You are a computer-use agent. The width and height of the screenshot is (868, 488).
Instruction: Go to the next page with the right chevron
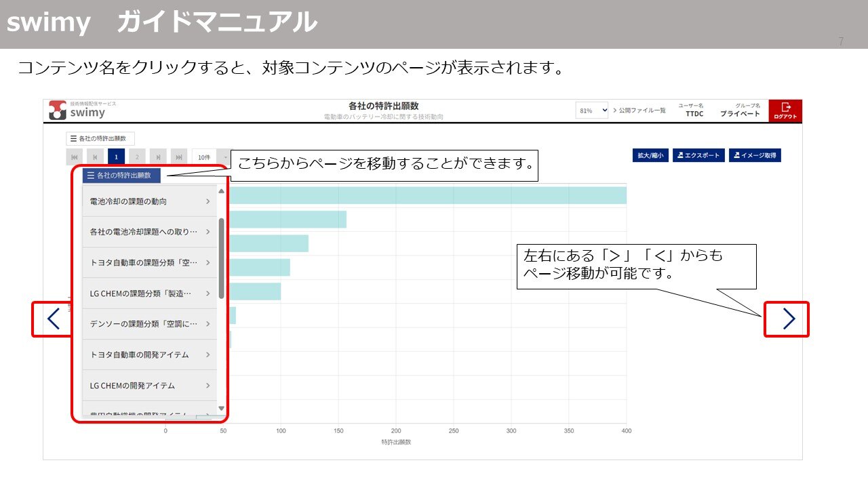coord(788,319)
